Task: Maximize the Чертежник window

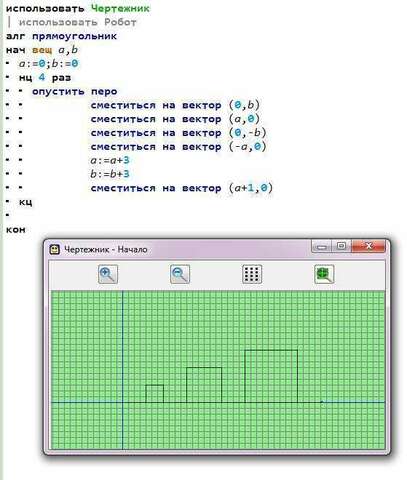Action: pyautogui.click(x=341, y=246)
